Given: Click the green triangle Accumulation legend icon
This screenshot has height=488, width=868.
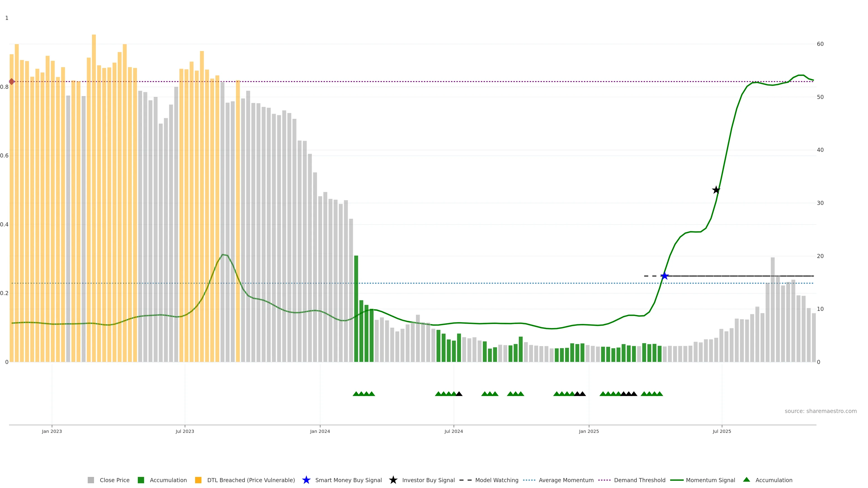Looking at the screenshot, I should 746,480.
